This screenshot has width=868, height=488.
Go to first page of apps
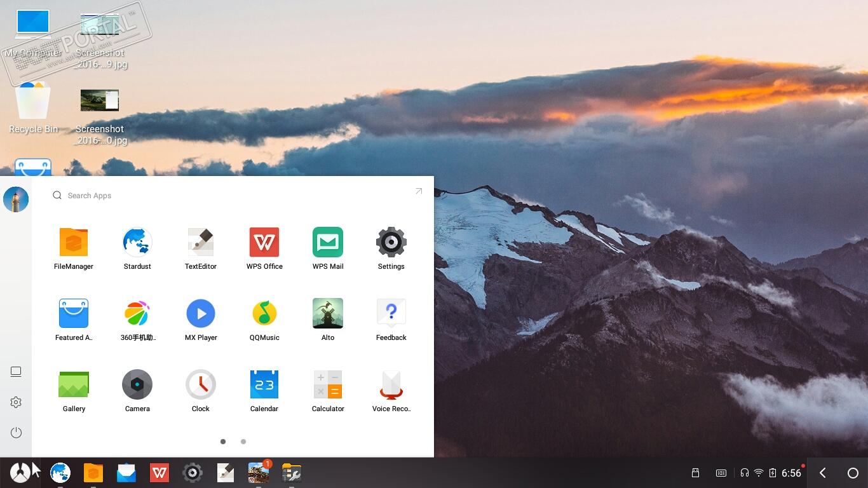223,441
